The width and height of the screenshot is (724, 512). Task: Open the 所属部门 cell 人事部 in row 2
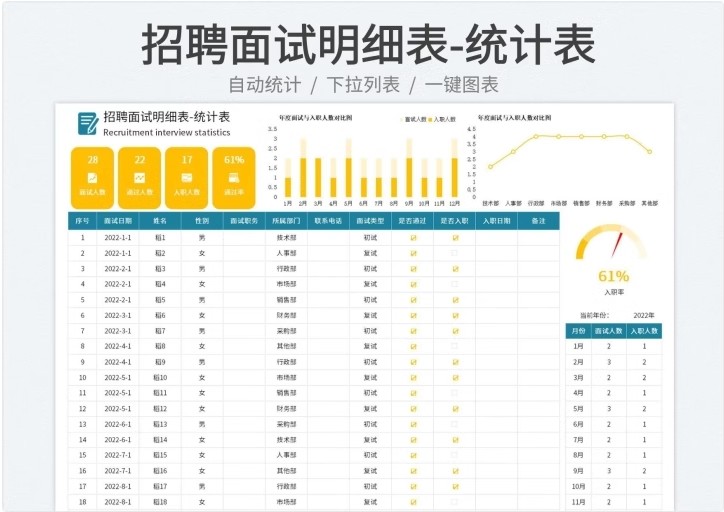[286, 253]
